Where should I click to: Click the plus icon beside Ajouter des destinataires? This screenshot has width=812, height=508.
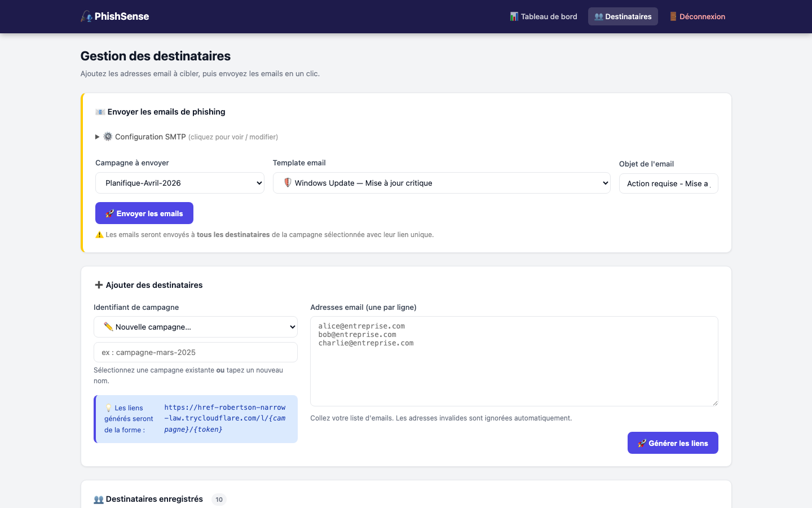[x=99, y=285]
